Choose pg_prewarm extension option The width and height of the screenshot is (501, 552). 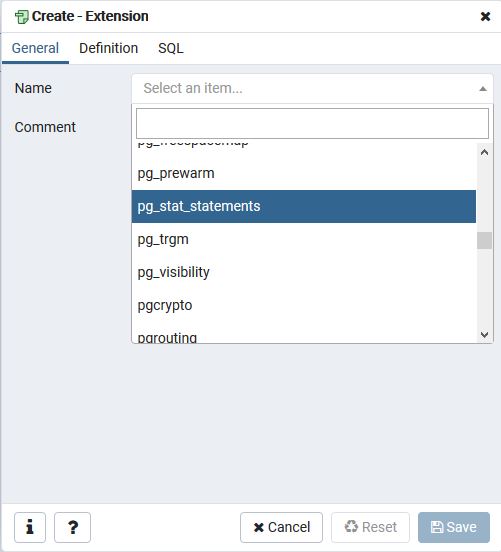pyautogui.click(x=304, y=174)
